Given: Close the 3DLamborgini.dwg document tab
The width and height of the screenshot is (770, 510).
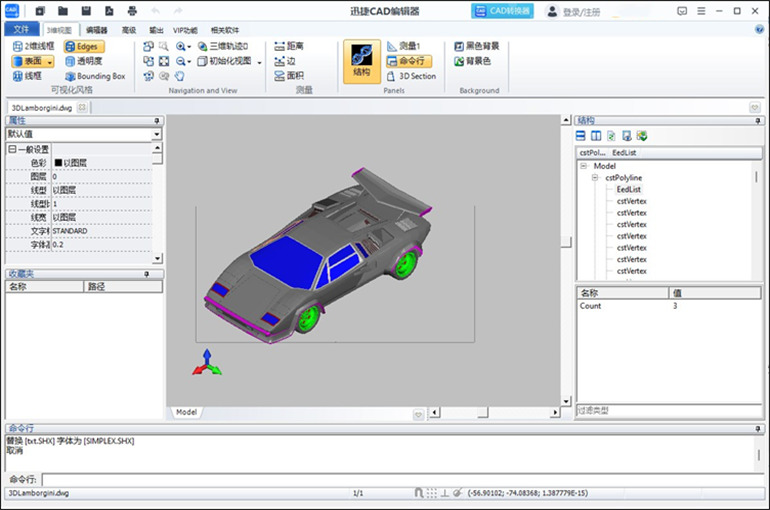Looking at the screenshot, I should point(82,107).
